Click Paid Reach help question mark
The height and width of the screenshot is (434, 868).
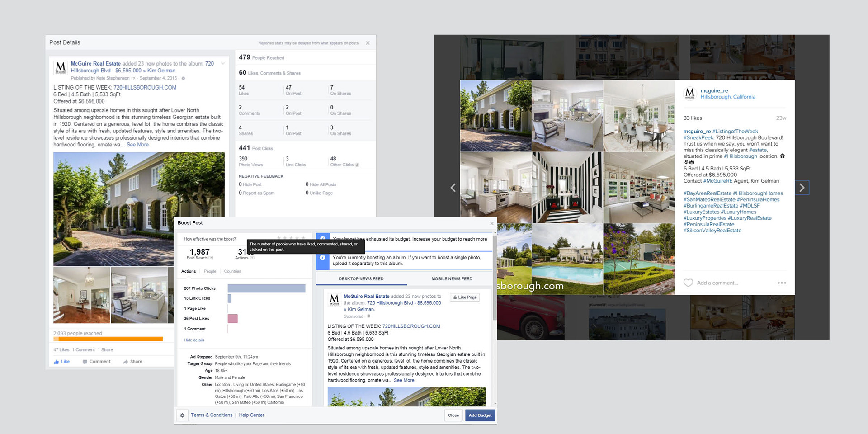pyautogui.click(x=211, y=258)
